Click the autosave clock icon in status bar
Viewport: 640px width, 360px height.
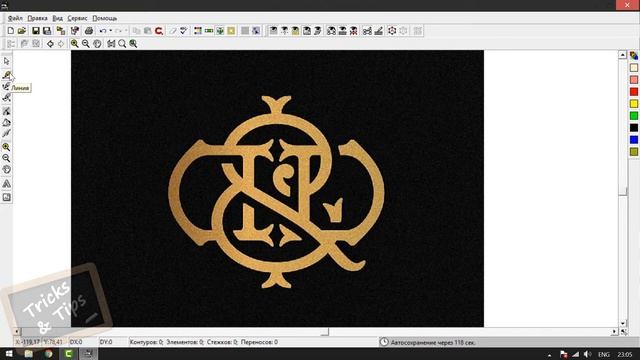pyautogui.click(x=384, y=342)
